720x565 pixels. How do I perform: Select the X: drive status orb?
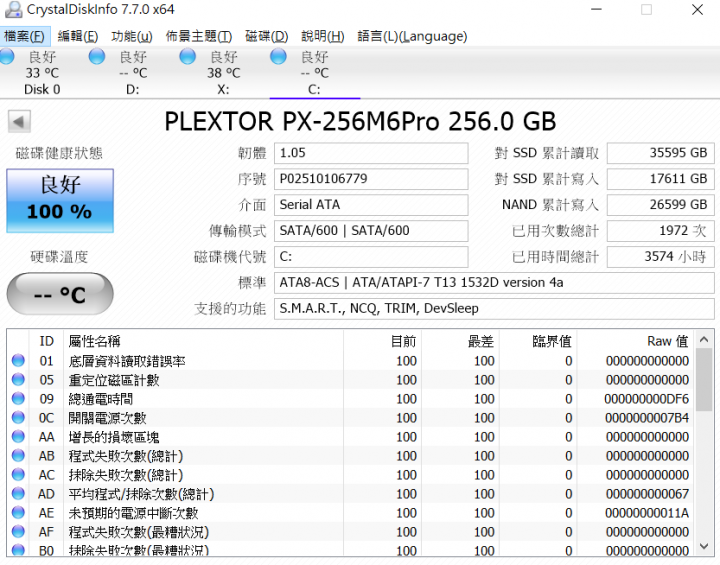(187, 56)
